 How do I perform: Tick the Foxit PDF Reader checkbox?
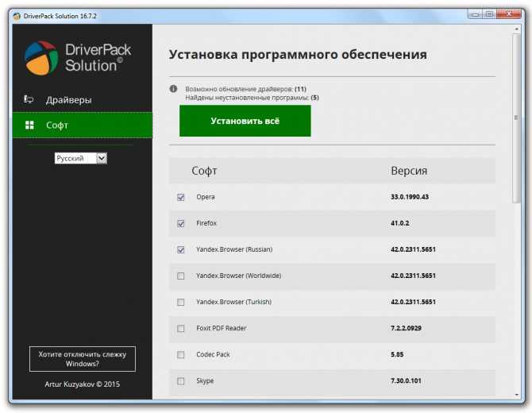click(x=181, y=329)
